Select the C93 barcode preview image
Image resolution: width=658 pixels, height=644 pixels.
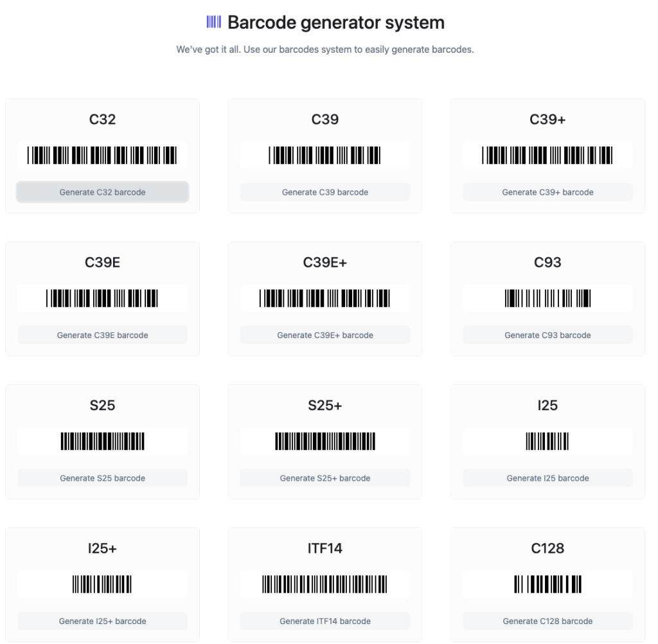(x=547, y=298)
